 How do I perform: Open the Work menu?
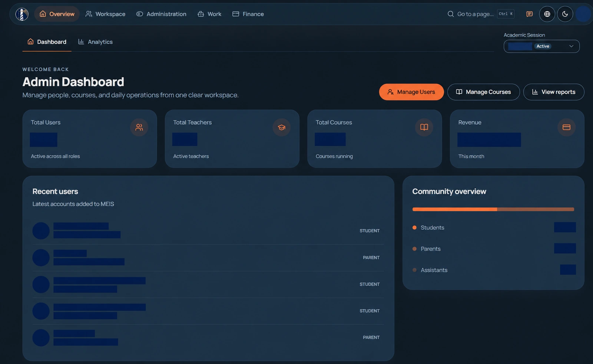pyautogui.click(x=209, y=14)
